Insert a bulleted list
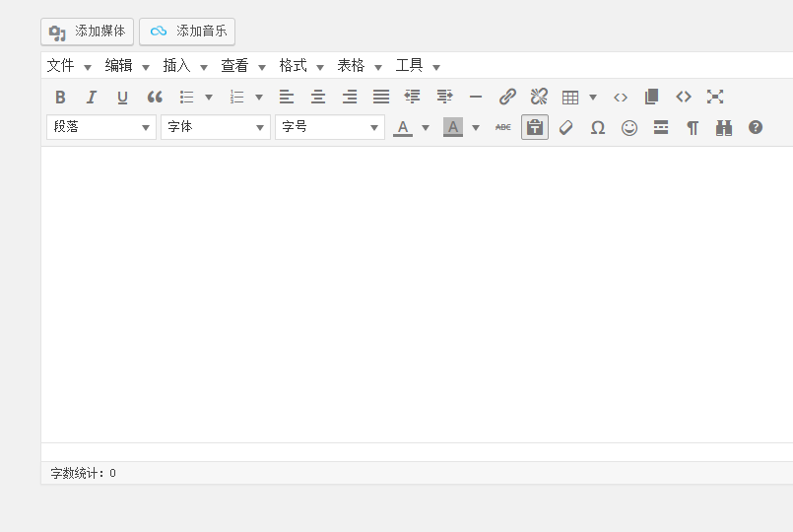Image resolution: width=793 pixels, height=532 pixels. [x=186, y=97]
